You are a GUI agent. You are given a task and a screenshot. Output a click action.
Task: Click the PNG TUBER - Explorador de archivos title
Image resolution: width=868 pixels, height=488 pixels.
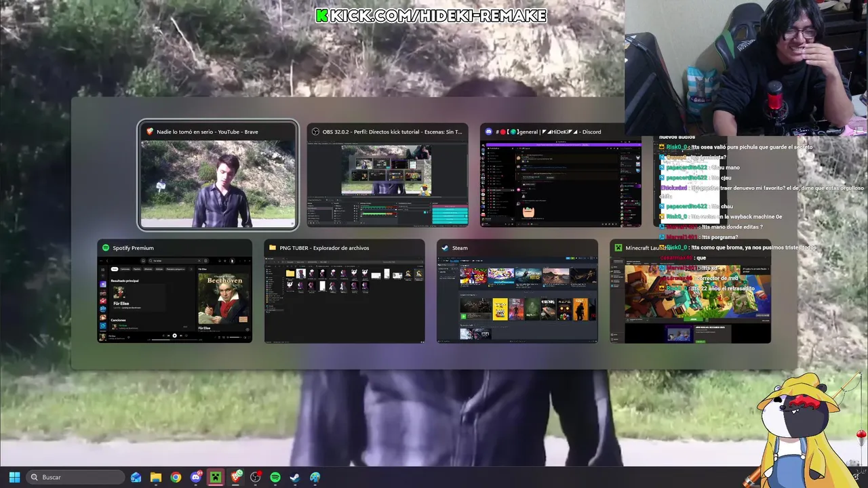[324, 247]
